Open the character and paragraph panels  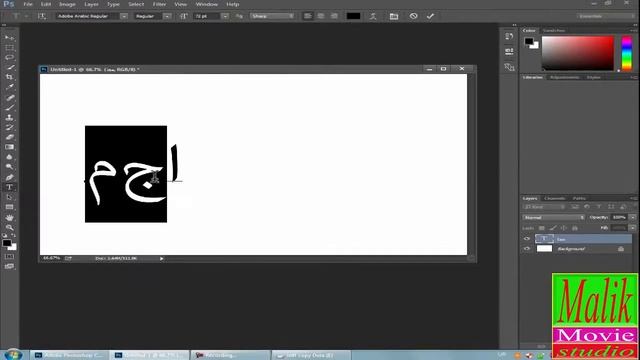pos(393,16)
